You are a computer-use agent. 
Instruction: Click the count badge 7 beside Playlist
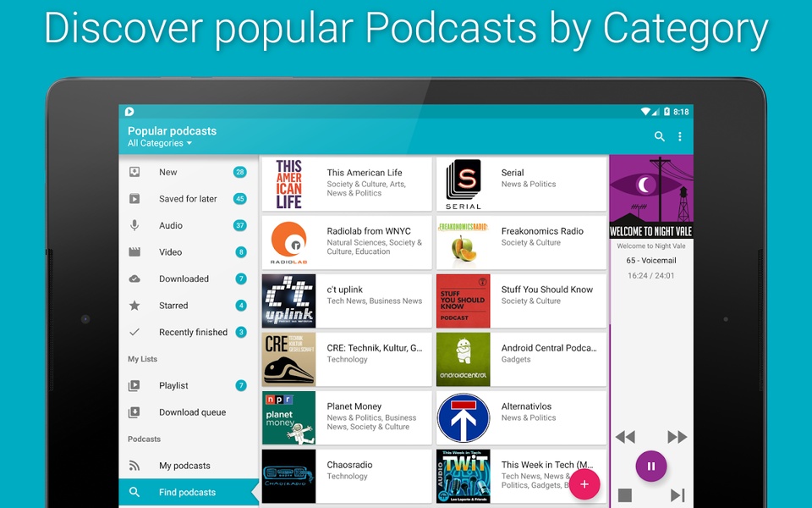(x=241, y=386)
